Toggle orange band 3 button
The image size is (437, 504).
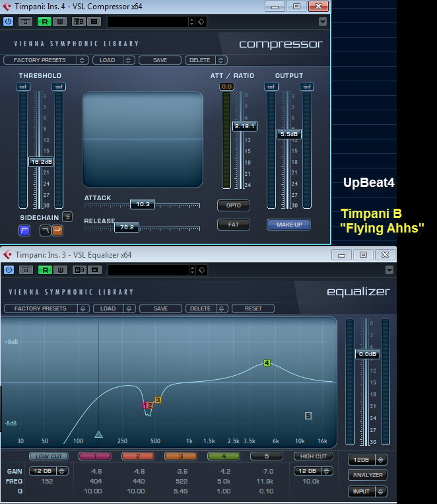181,456
